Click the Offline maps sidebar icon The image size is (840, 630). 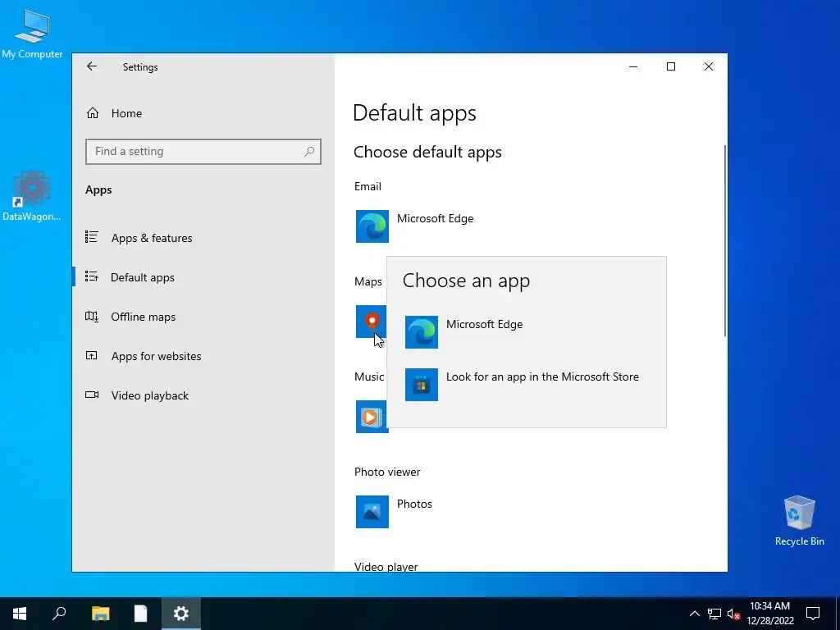(92, 317)
